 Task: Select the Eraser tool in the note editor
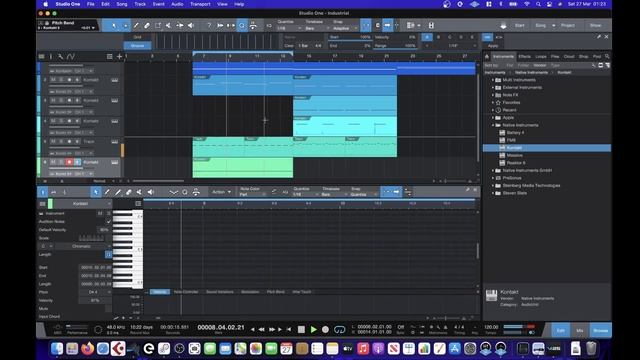tap(129, 192)
